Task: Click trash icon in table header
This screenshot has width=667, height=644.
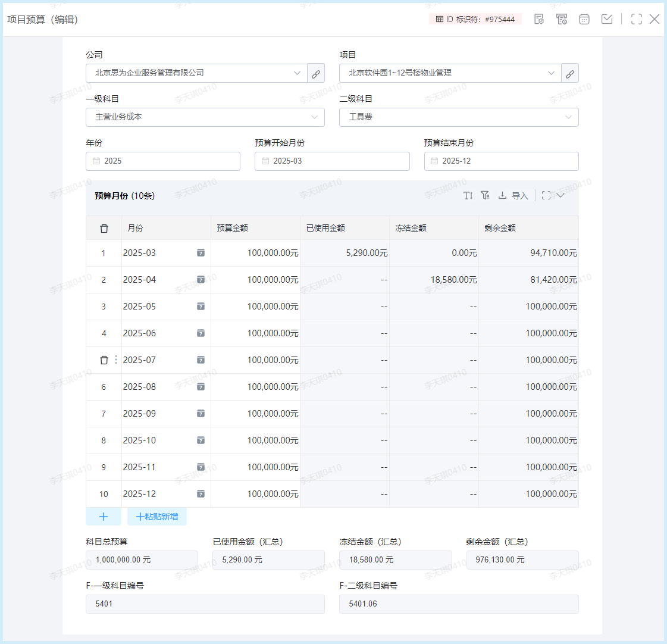Action: (104, 228)
